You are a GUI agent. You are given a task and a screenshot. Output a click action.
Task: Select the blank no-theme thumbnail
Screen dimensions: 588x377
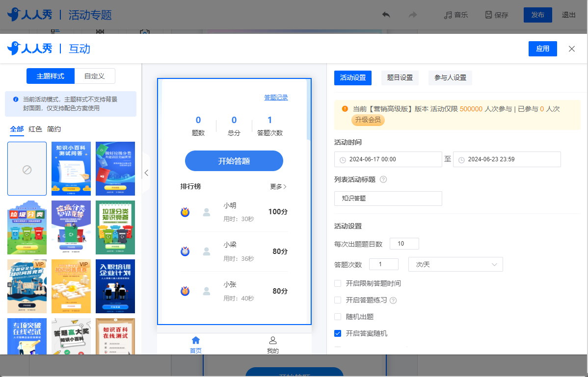click(x=27, y=169)
